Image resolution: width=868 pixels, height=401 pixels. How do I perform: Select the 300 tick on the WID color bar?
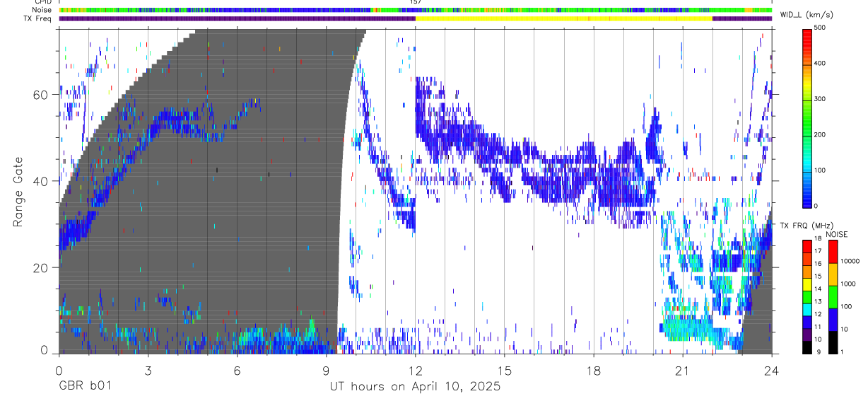[821, 99]
